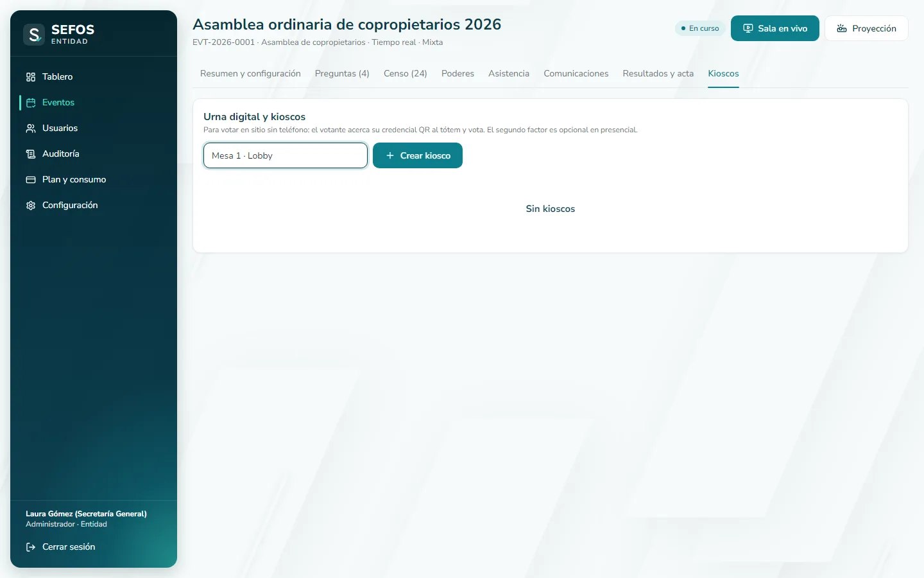Open the Poderes tab
This screenshot has height=578, width=924.
click(x=458, y=74)
